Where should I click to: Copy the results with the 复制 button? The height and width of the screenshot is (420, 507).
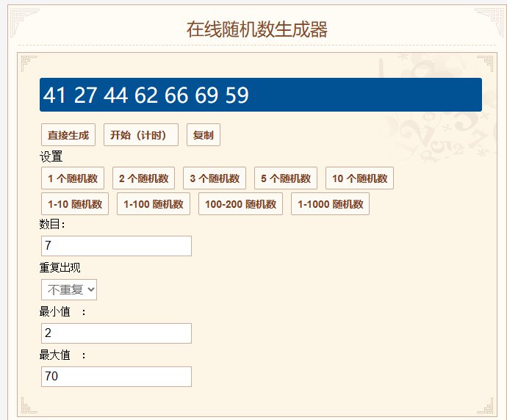pos(204,134)
